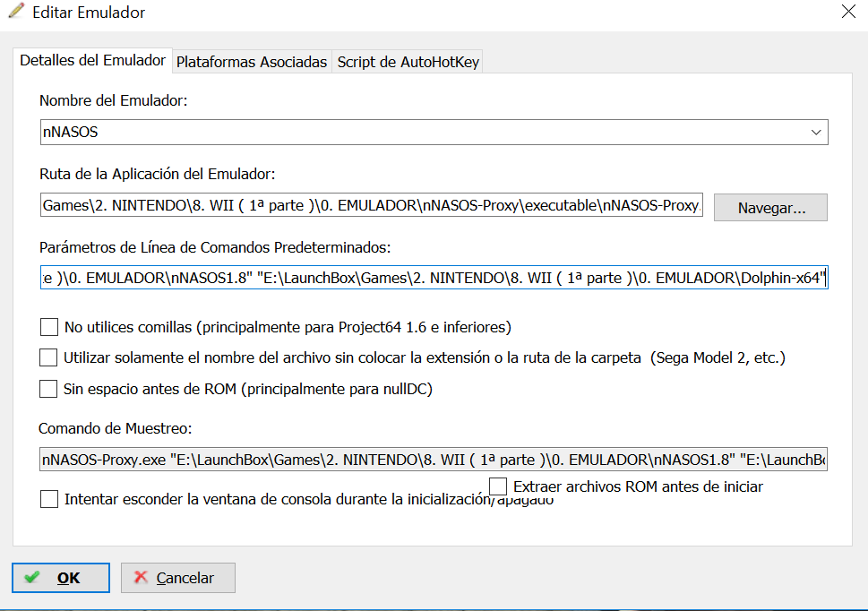Confirm with the OK button
This screenshot has height=611, width=868.
[61, 578]
